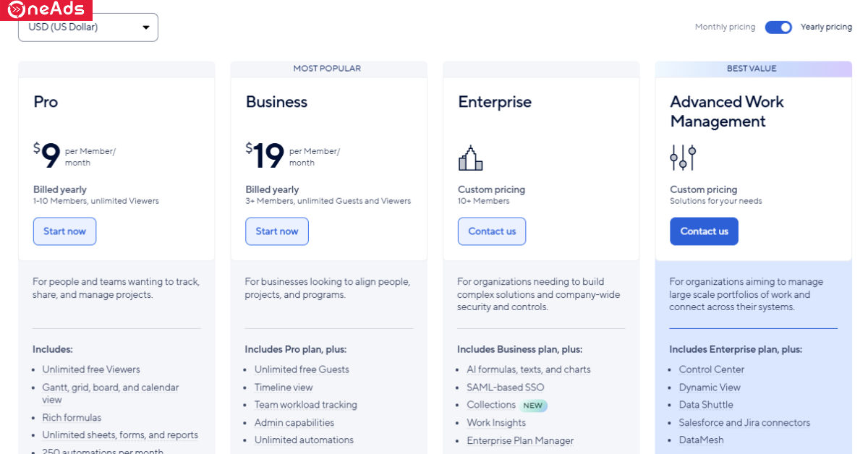Click the BEST VALUE banner
Viewport: 868px width, 454px height.
pyautogui.click(x=752, y=69)
